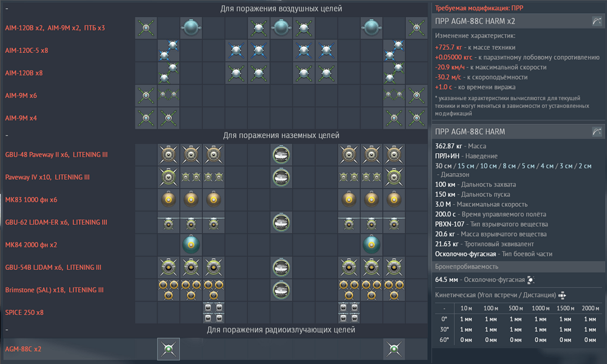Click the 60° row label in penetration table
607x364 pixels.
444,340
